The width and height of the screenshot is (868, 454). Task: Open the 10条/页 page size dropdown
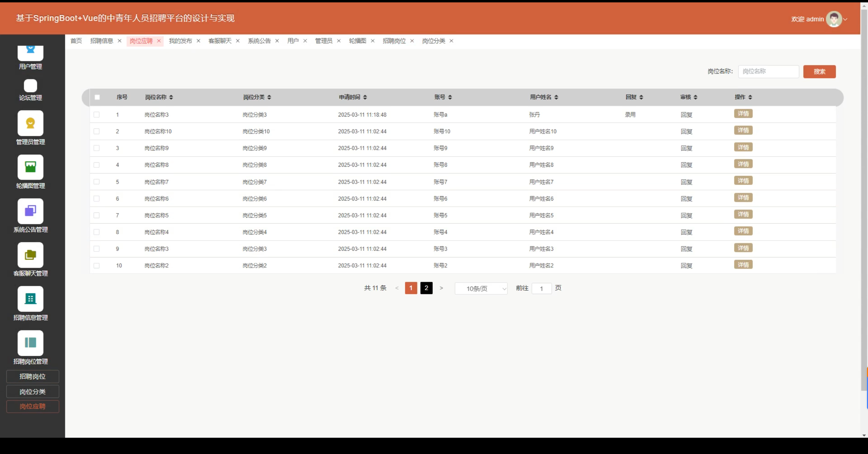[481, 289]
